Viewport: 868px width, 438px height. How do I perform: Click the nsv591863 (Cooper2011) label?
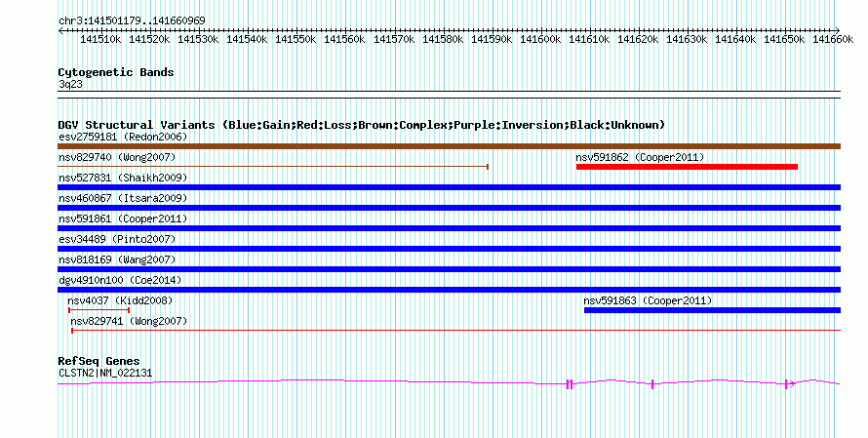click(x=648, y=300)
